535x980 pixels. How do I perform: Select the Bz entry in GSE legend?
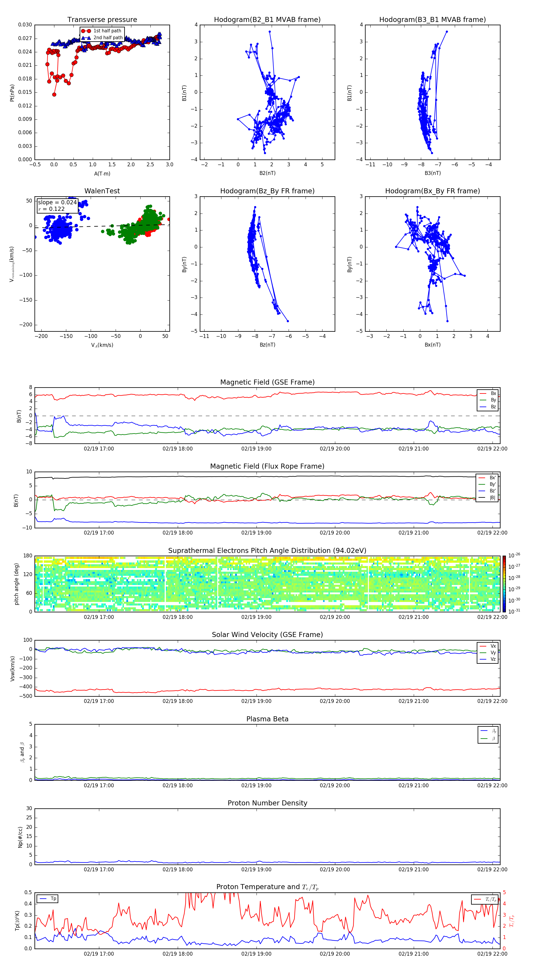488,407
